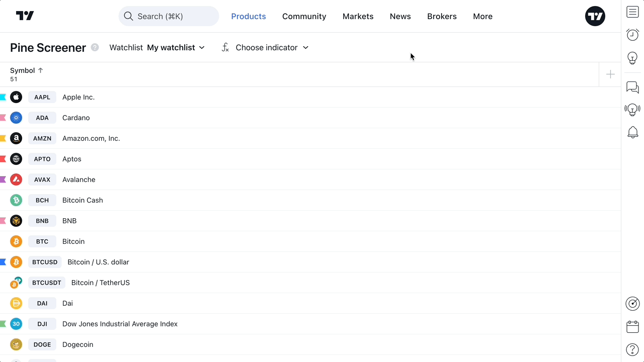The image size is (644, 362).
Task: Click the AMZN ticker badge
Action: [42, 138]
